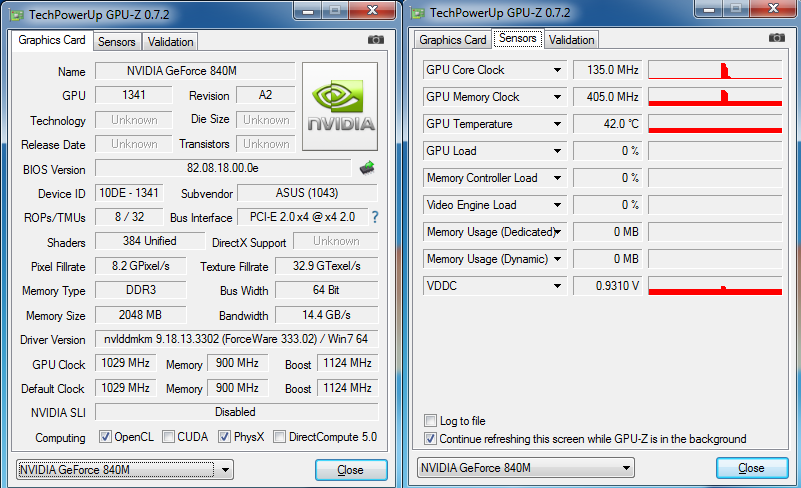Click the Device ID field 10DE - 1341
Screen dimensions: 801x488
[129, 193]
